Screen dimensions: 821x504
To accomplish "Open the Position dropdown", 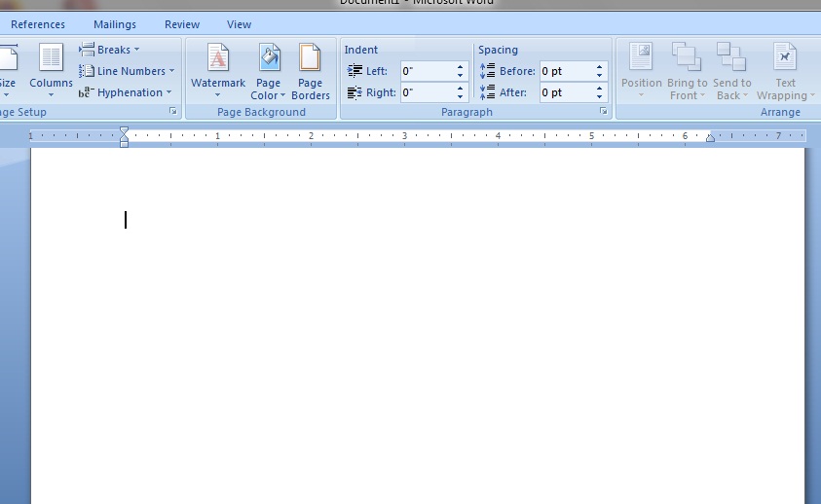I will pyautogui.click(x=642, y=71).
